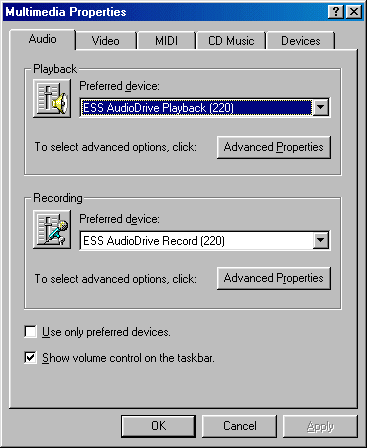Uncheck Show volume control on the taskbar
This screenshot has width=367, height=448.
click(30, 358)
